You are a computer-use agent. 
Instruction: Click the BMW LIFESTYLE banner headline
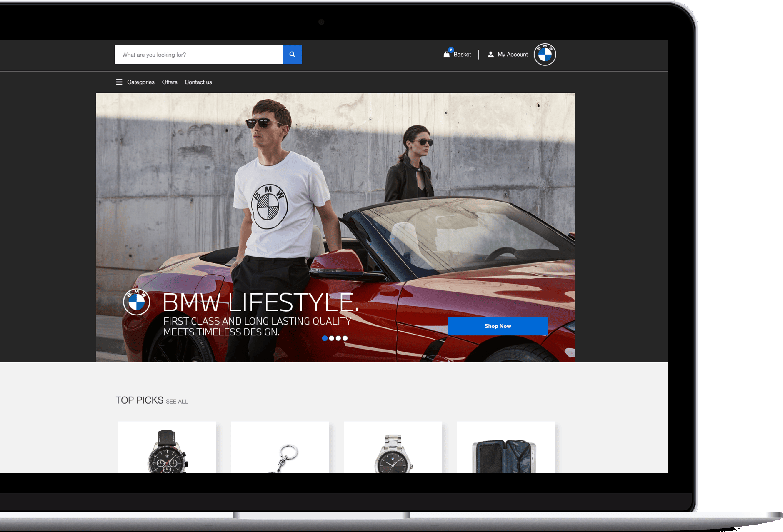coord(260,302)
